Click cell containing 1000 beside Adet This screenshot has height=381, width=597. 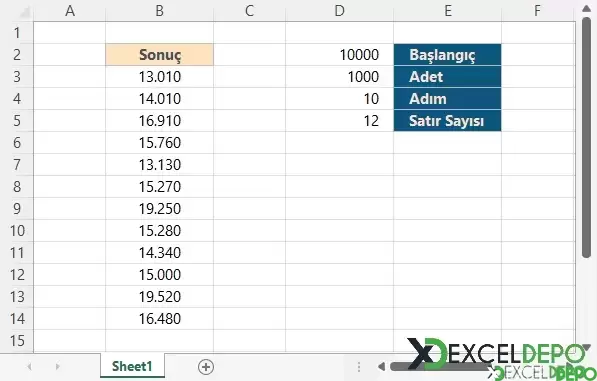[340, 77]
